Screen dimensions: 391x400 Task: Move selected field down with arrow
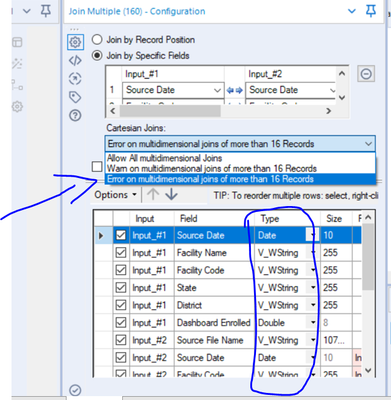pos(171,194)
